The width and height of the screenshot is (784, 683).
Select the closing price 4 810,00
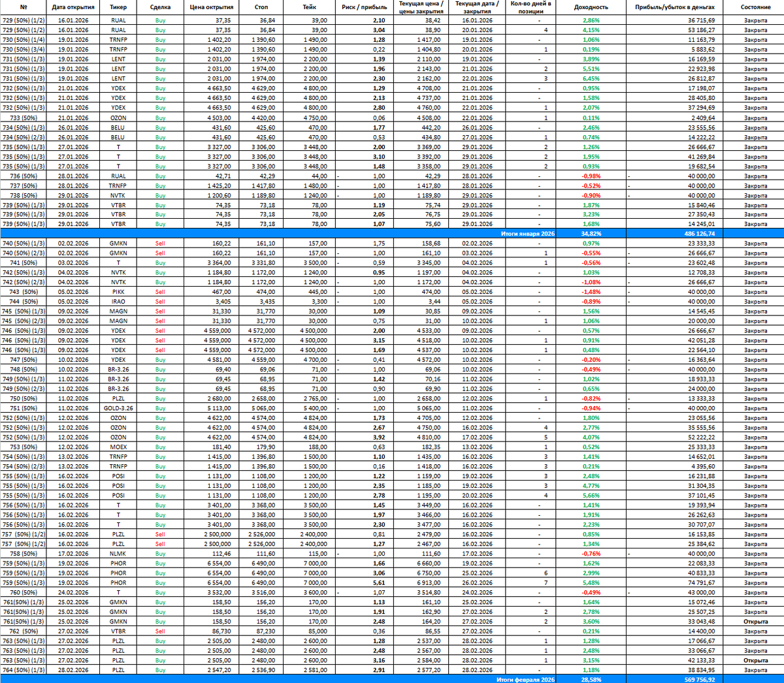[429, 437]
